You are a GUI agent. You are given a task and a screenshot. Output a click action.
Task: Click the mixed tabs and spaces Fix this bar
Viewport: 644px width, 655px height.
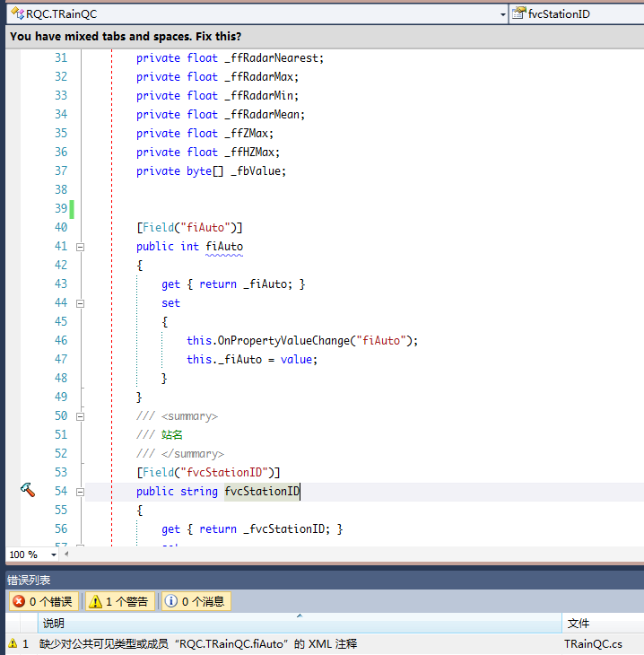tap(325, 37)
